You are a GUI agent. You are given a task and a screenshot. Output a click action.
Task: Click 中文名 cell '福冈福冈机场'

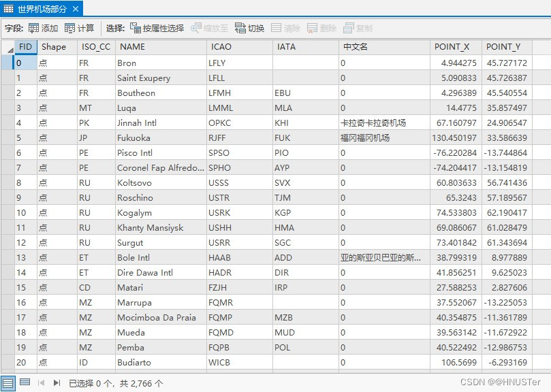[384, 137]
